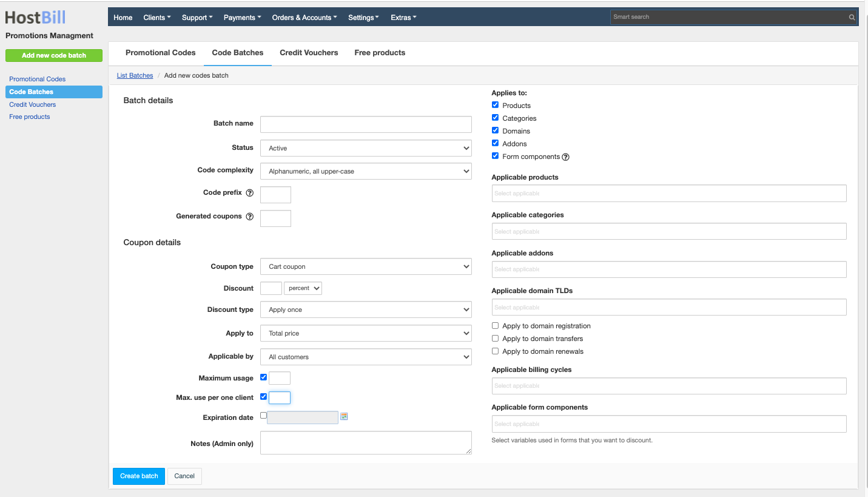Toggle the Expiration date checkbox
Viewport: 868px width, 497px height.
click(263, 416)
